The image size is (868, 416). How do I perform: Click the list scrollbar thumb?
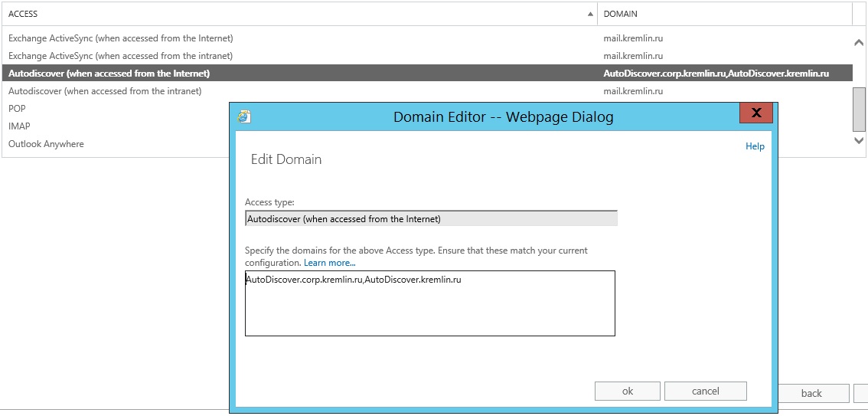tap(859, 109)
